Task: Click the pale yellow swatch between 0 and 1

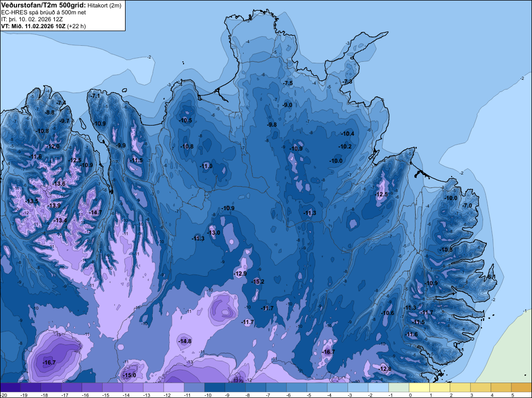Action: (419, 387)
